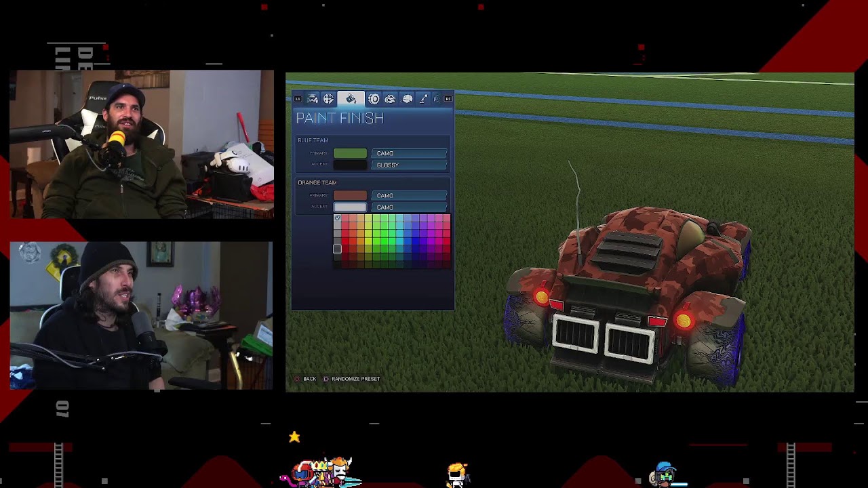Image resolution: width=868 pixels, height=488 pixels.
Task: Open the Topper cap tab icon
Action: point(408,99)
